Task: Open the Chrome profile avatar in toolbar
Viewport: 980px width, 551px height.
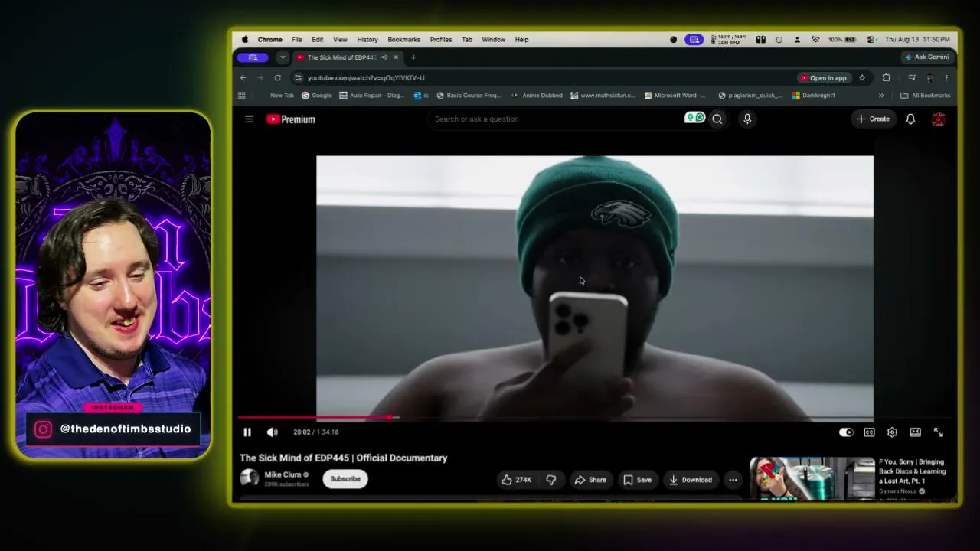Action: pos(929,77)
